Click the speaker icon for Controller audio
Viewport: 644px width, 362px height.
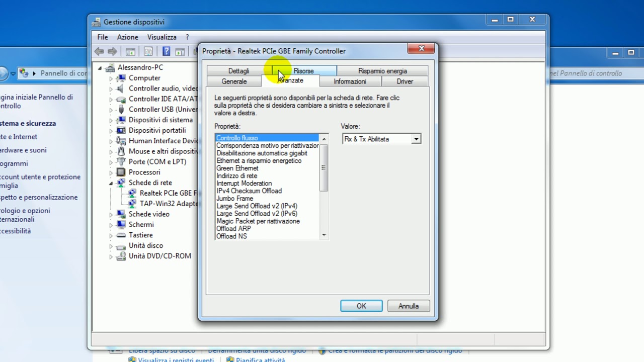121,88
